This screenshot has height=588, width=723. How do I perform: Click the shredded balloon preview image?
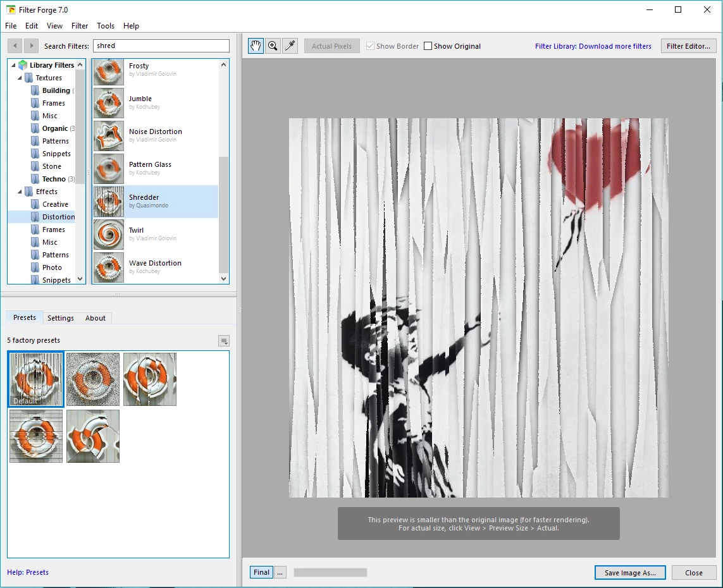pos(479,308)
